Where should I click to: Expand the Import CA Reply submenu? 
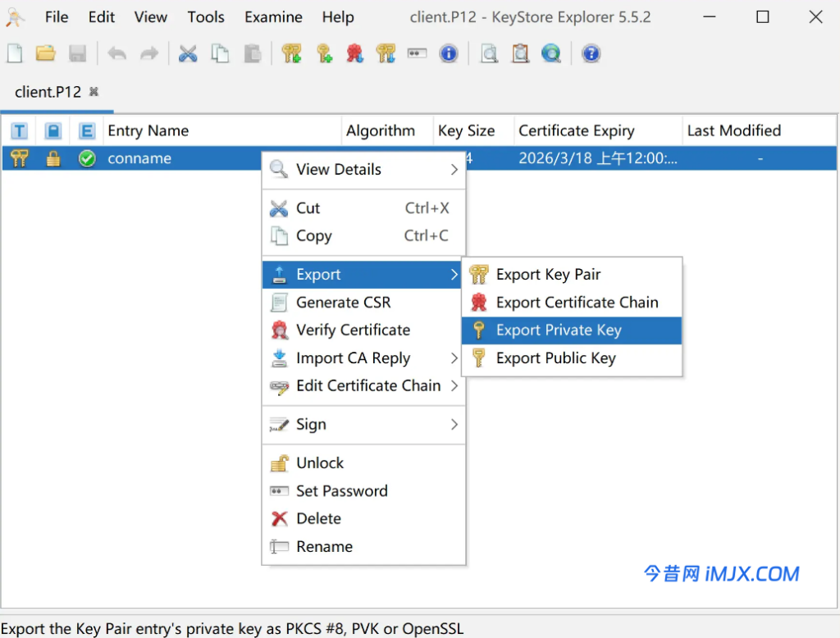click(x=363, y=358)
